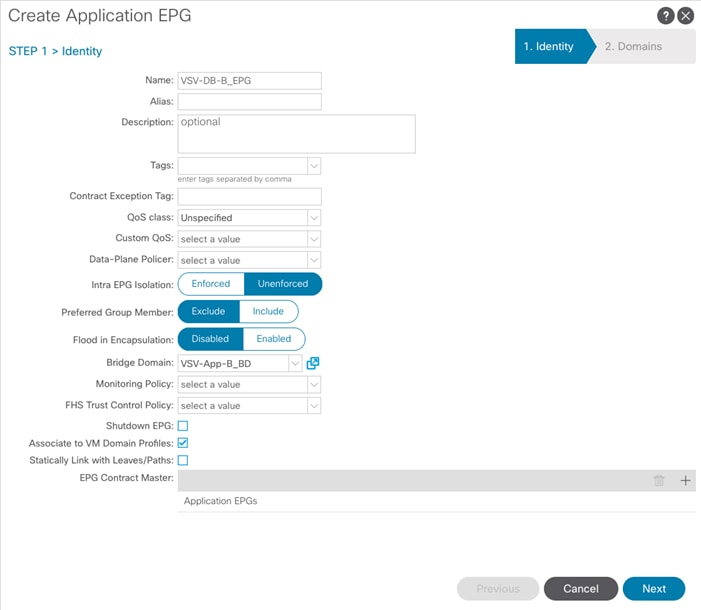Click the STEP 1 > Identity heading
This screenshot has width=701, height=610.
[x=55, y=51]
